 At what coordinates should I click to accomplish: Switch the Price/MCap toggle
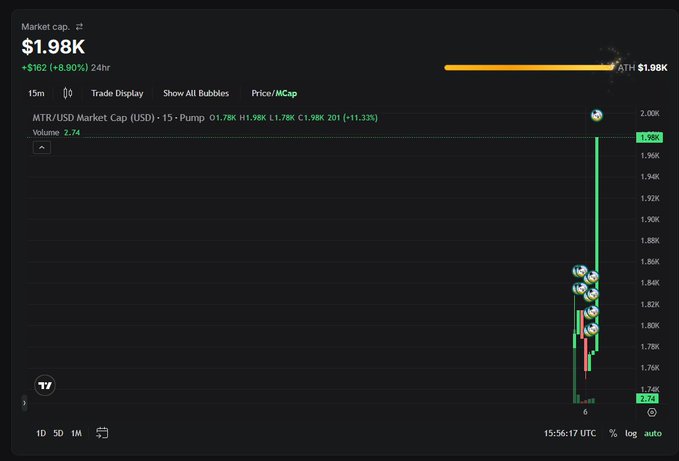274,93
